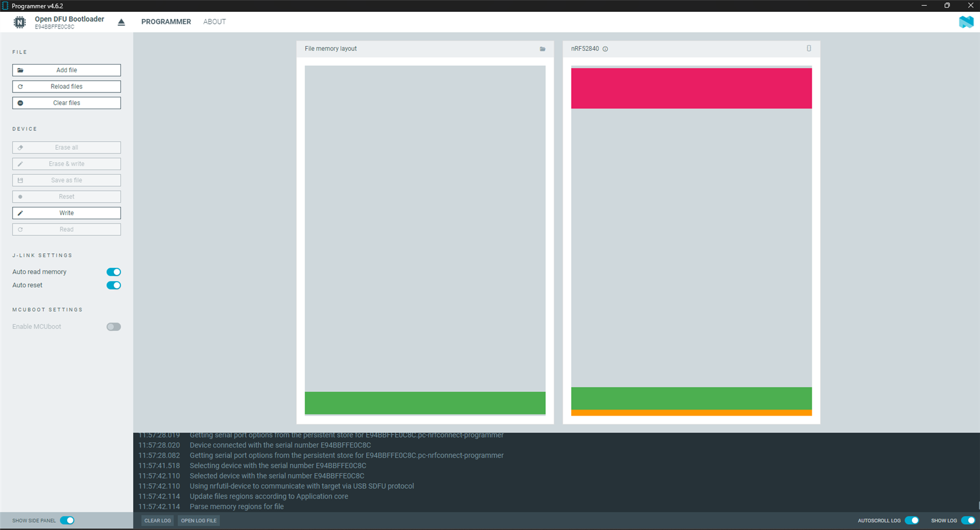Toggle the Show Side Panel switch
The image size is (980, 530).
pos(68,521)
